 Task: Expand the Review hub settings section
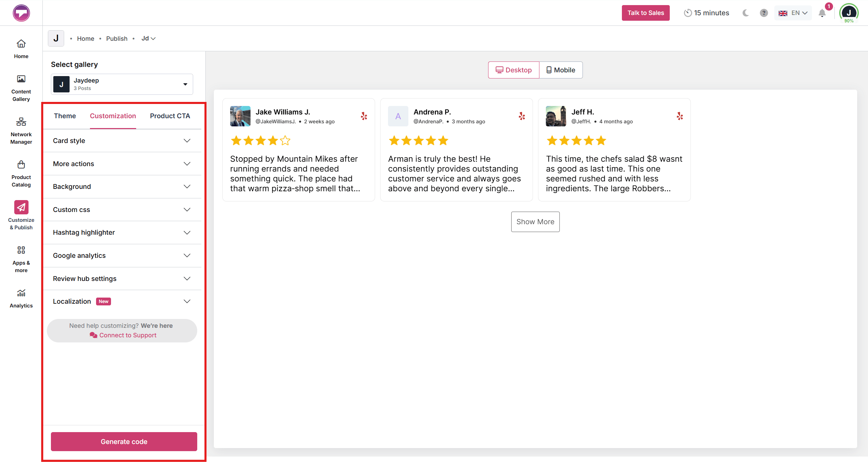[122, 279]
